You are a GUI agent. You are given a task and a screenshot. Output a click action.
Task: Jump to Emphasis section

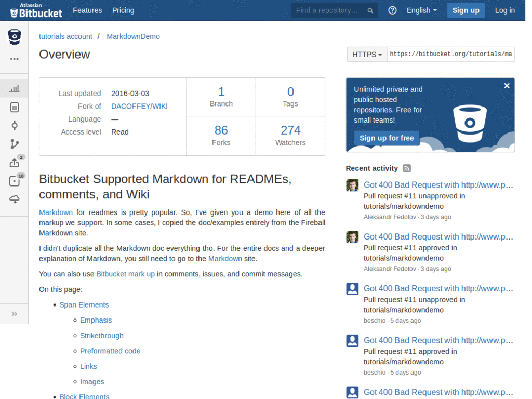[96, 320]
